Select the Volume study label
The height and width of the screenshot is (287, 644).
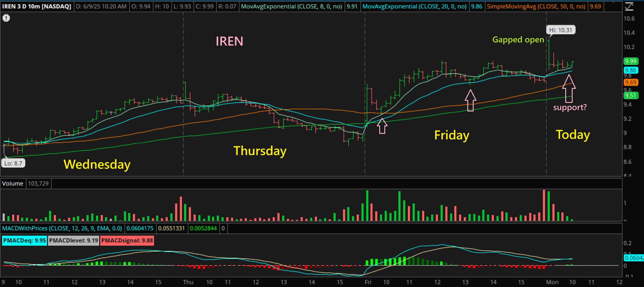tap(13, 183)
